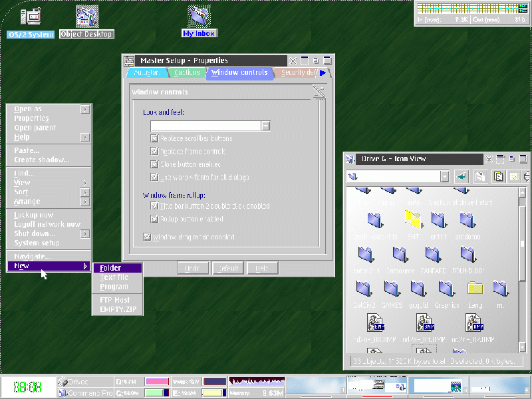This screenshot has height=399, width=532.
Task: Uncheck Close button enabled option
Action: tap(155, 164)
